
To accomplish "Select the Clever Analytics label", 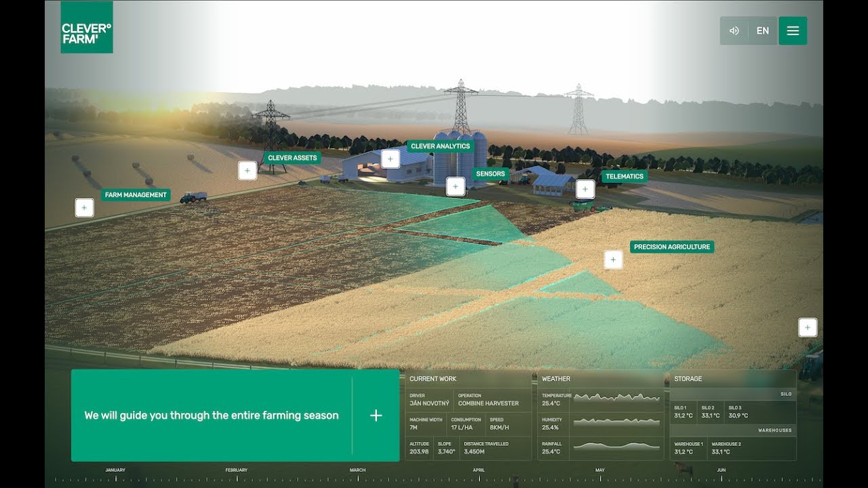I will coord(440,146).
